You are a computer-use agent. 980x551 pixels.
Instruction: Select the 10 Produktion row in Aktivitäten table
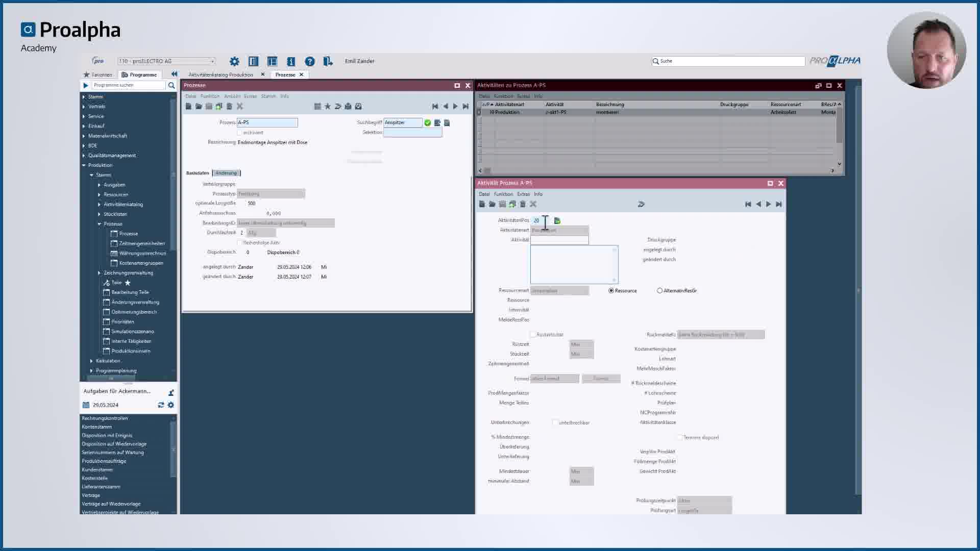point(657,112)
